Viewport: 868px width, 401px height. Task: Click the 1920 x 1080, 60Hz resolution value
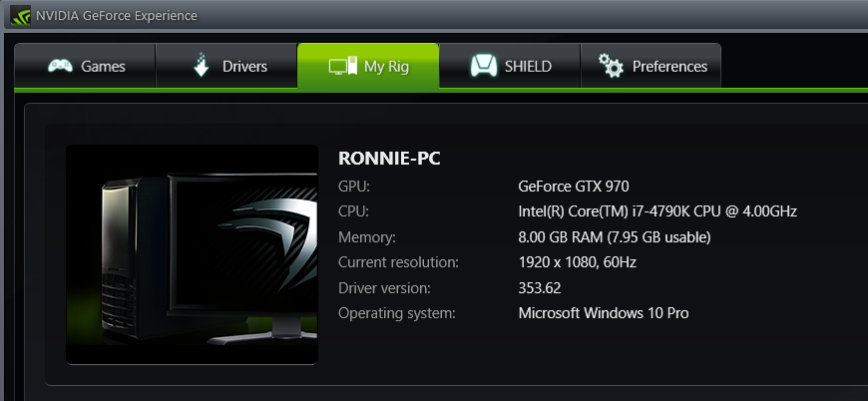click(x=578, y=262)
